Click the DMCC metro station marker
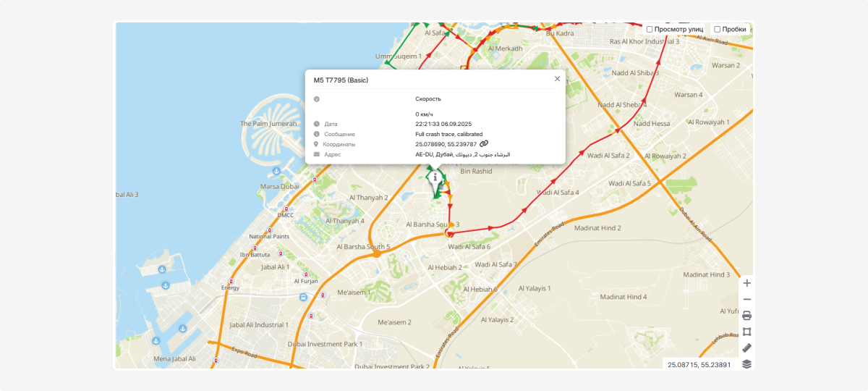The height and width of the screenshot is (391, 868). pos(287,209)
